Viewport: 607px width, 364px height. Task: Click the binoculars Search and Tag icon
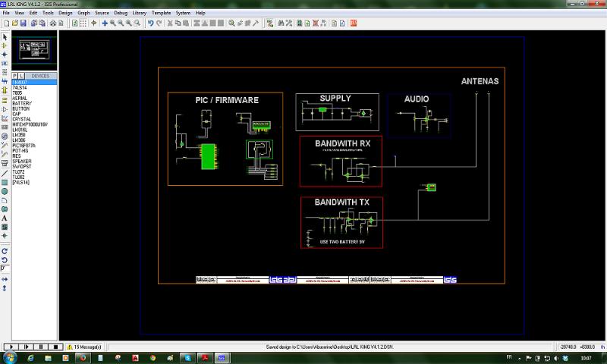[281, 24]
